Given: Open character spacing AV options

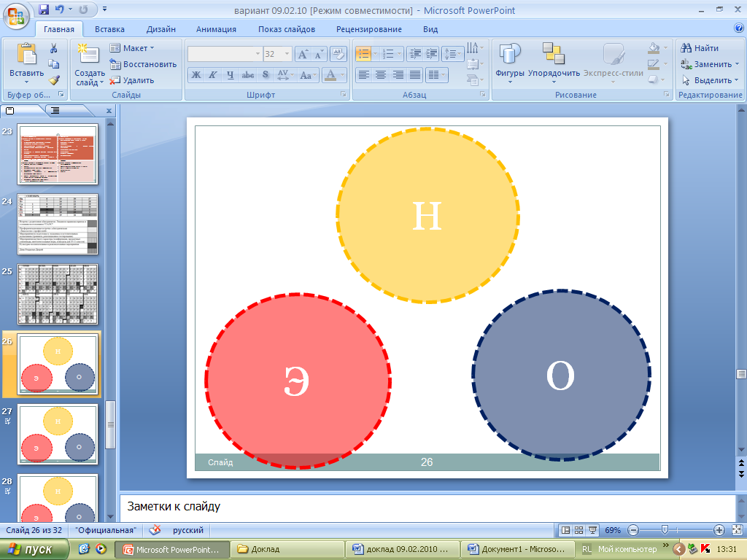Looking at the screenshot, I should (x=285, y=75).
